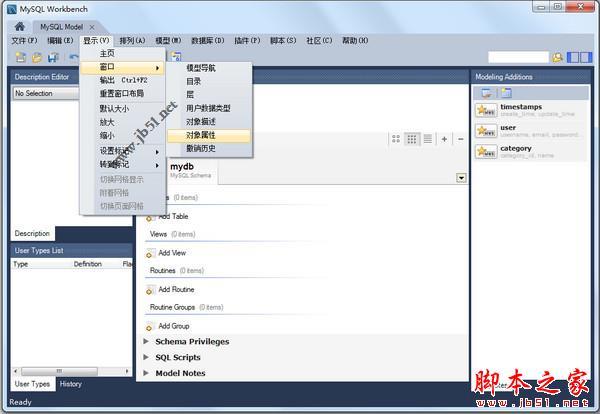Screen dimensions: 600x414
Task: Toggle the left sidebar layout button
Action: 573,57
